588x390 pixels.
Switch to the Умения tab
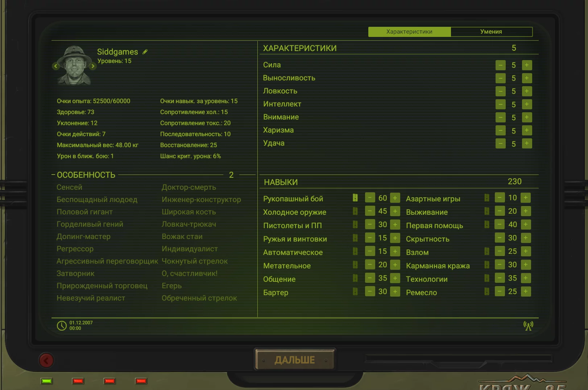pos(491,32)
